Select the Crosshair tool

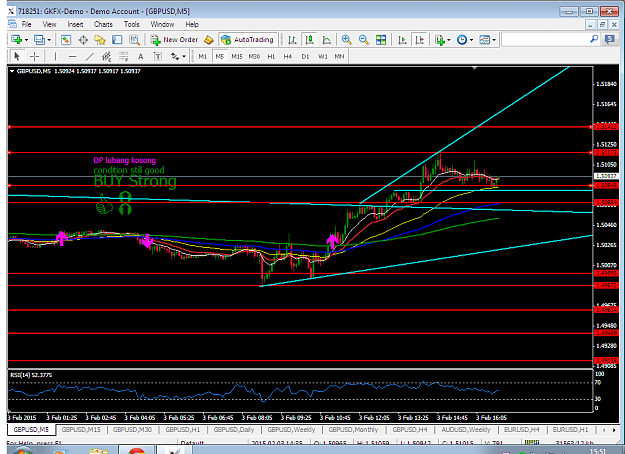tap(34, 57)
